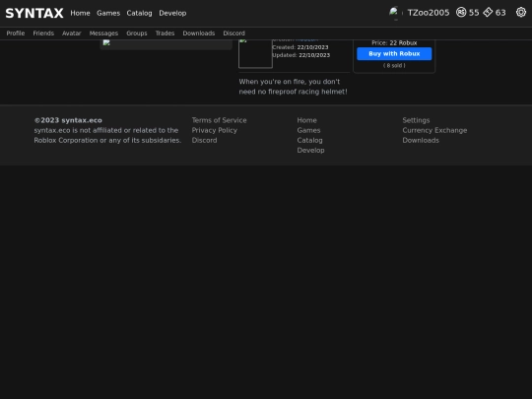Click the item description about fireproof racing helmet
This screenshot has width=532, height=399.
pos(293,87)
